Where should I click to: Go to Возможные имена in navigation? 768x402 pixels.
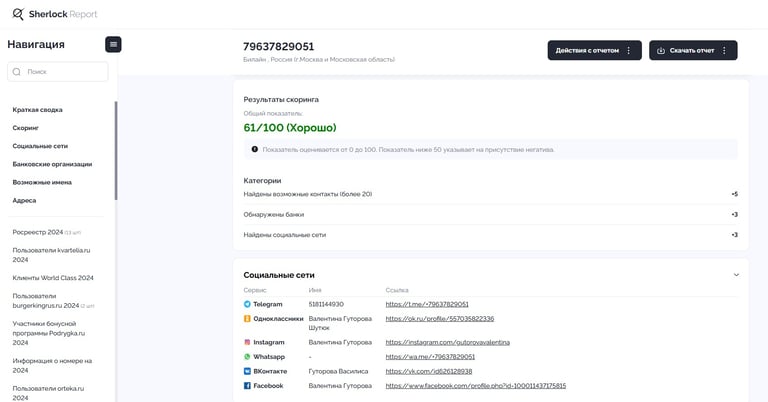42,182
